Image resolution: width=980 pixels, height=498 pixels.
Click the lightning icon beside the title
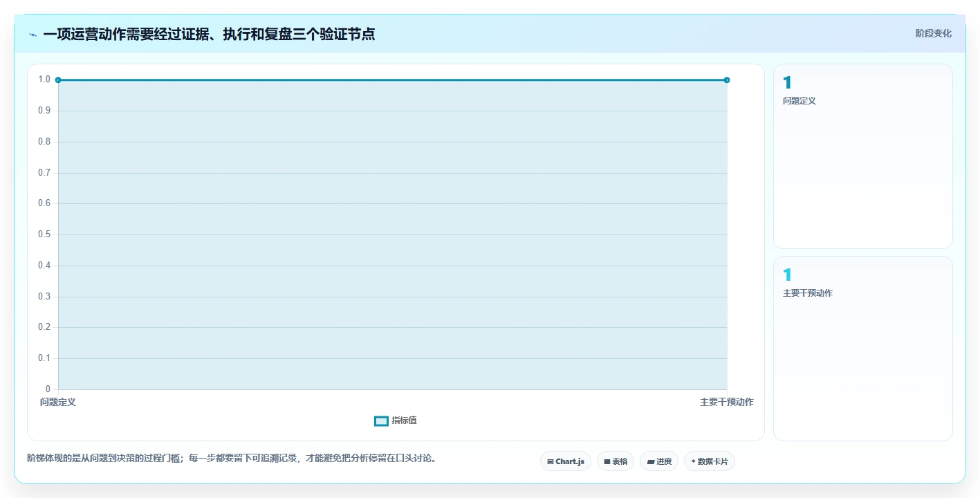33,35
